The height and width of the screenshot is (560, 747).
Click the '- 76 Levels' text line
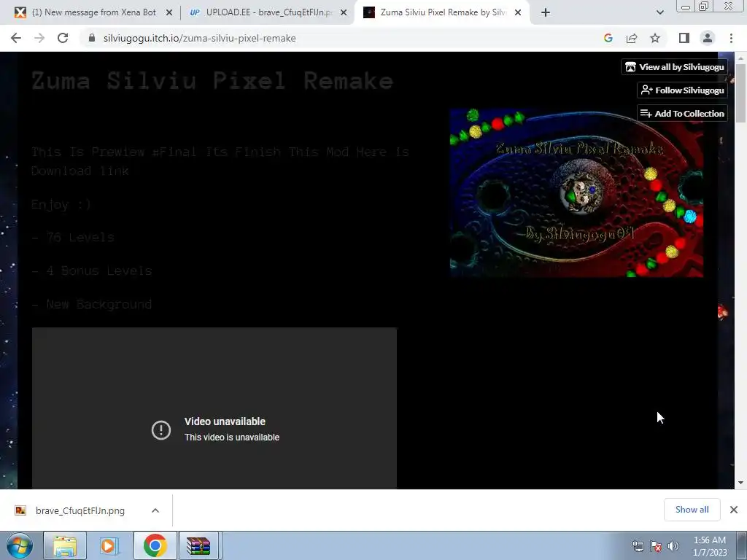click(73, 237)
